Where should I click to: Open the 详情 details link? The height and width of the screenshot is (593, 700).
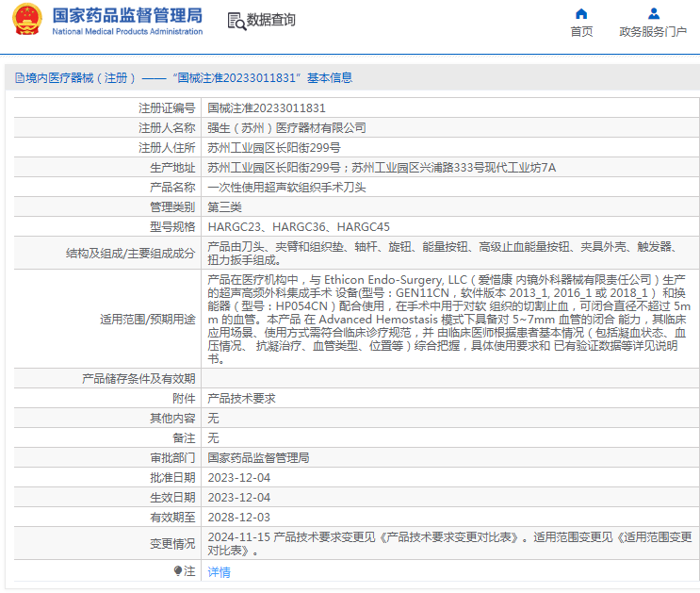click(219, 572)
